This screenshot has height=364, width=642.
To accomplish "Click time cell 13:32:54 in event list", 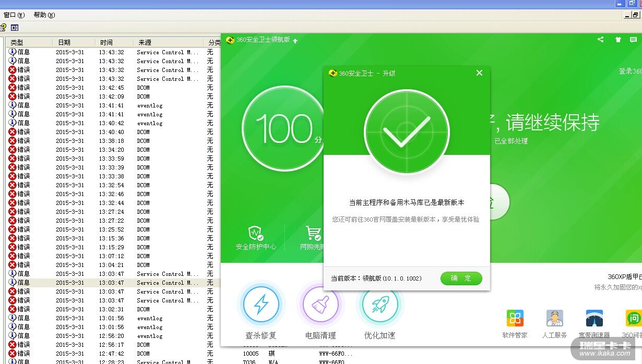I will 112,185.
